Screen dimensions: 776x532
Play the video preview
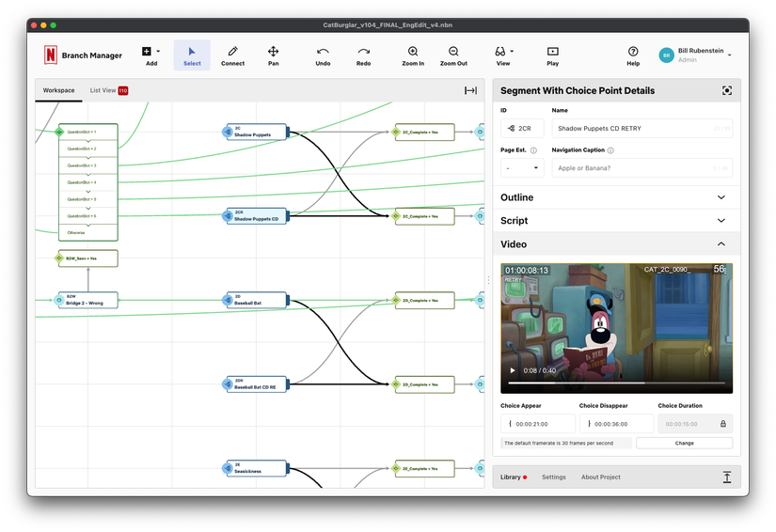pyautogui.click(x=513, y=370)
